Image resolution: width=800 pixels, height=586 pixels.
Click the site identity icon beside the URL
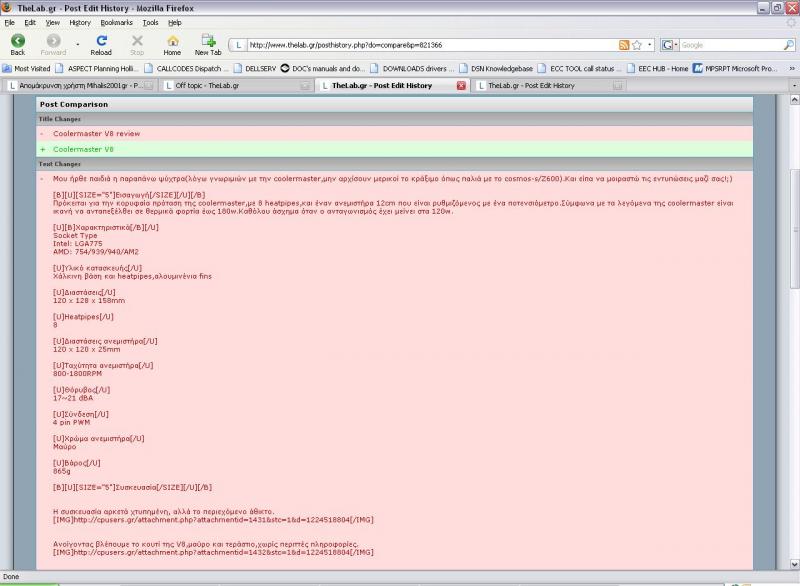[238, 45]
